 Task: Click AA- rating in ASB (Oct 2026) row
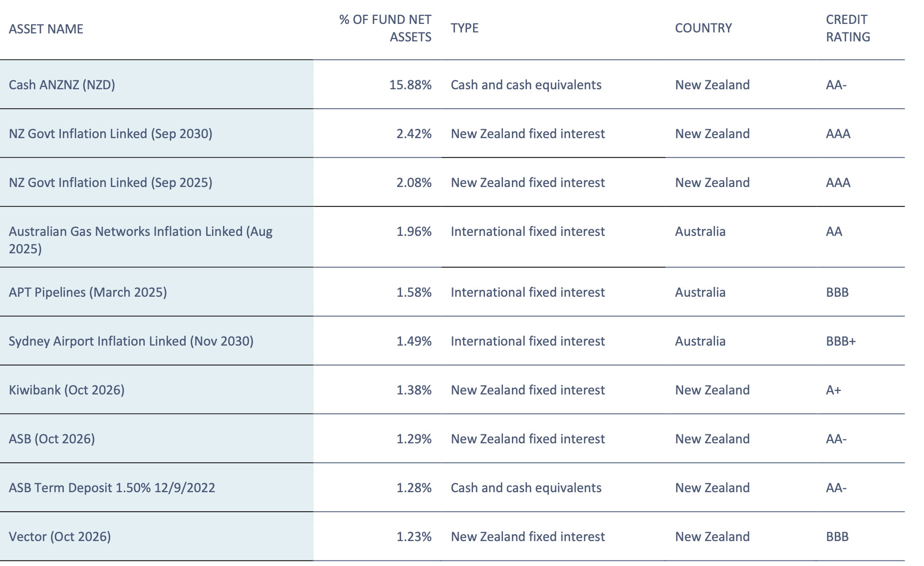click(x=836, y=439)
